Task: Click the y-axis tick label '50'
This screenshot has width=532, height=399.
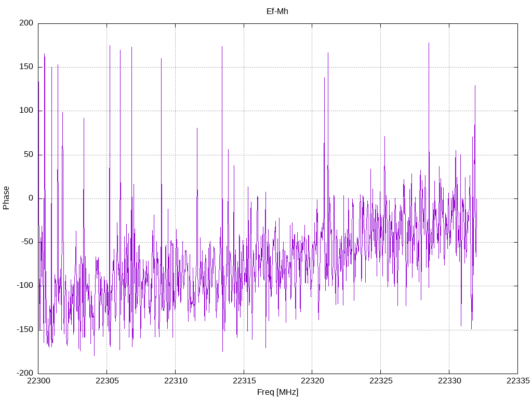Action: [x=29, y=154]
